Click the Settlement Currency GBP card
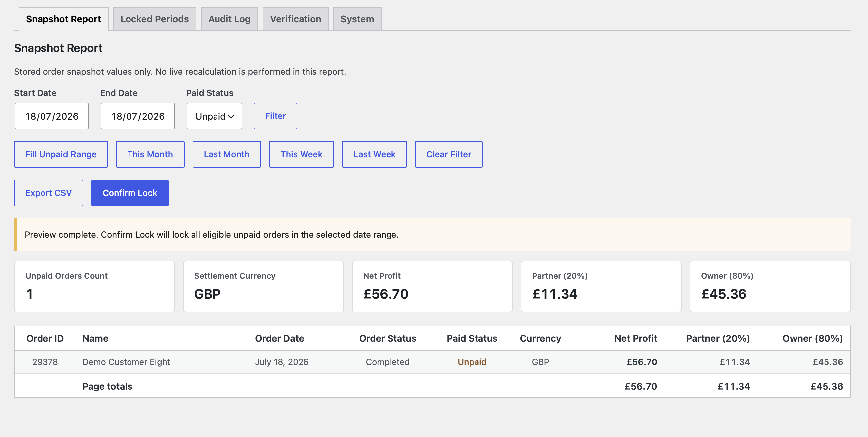 (263, 286)
